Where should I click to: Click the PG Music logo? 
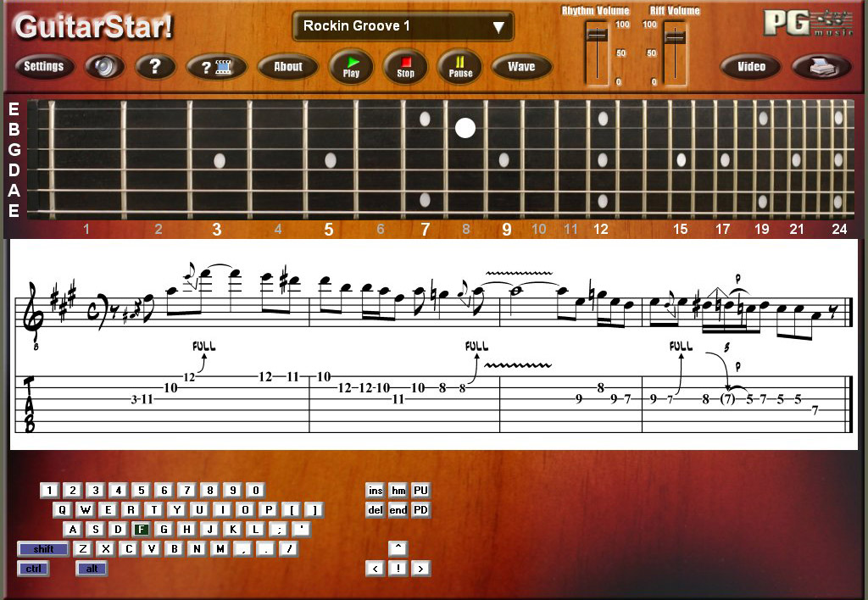tap(808, 23)
